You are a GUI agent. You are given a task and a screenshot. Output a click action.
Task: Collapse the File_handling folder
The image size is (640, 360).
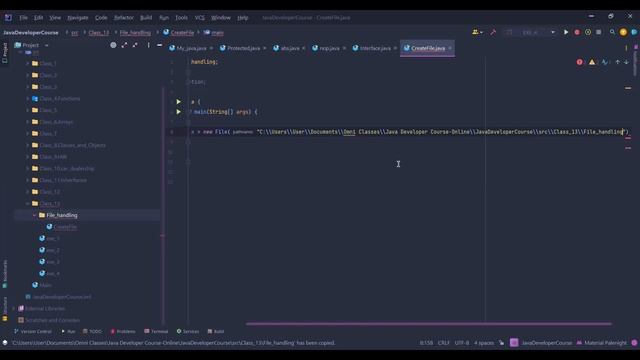pos(35,215)
